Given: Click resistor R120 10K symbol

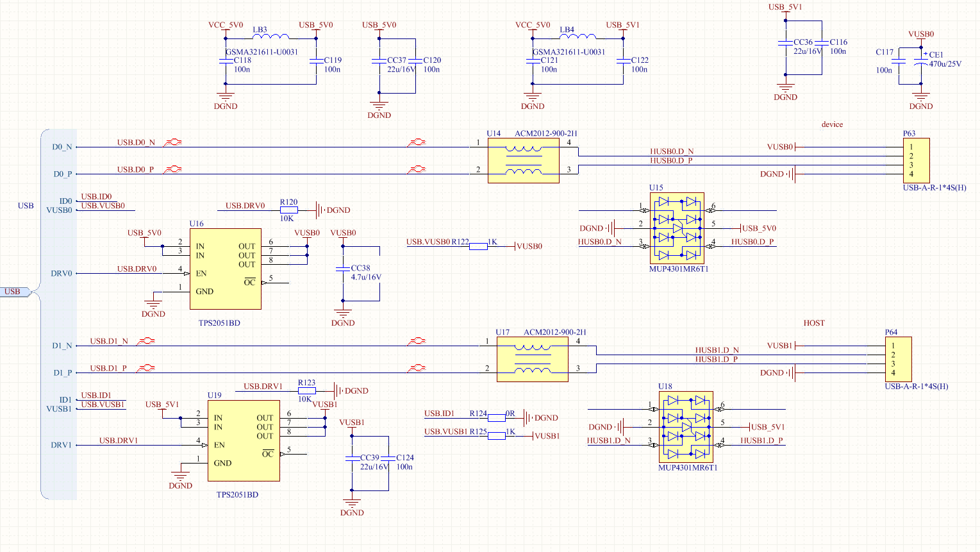Looking at the screenshot, I should click(288, 210).
